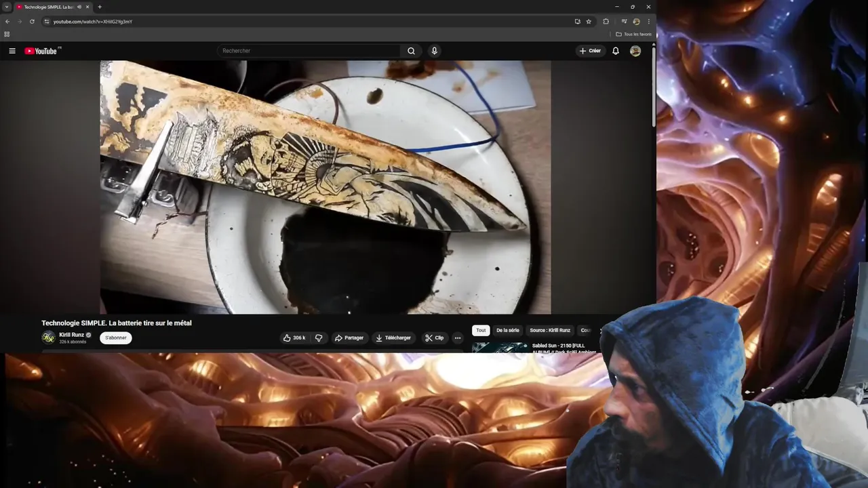Select the Tout filter chip
Screen dimensions: 868x488
pyautogui.click(x=481, y=330)
